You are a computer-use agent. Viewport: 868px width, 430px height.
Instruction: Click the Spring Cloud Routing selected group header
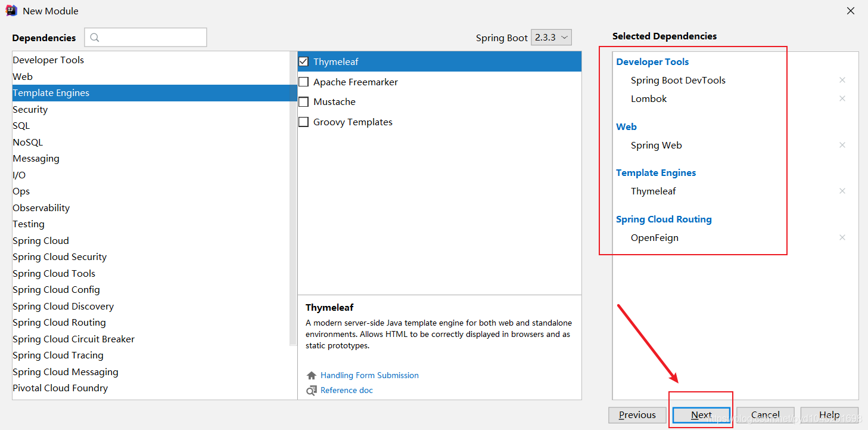pyautogui.click(x=664, y=219)
